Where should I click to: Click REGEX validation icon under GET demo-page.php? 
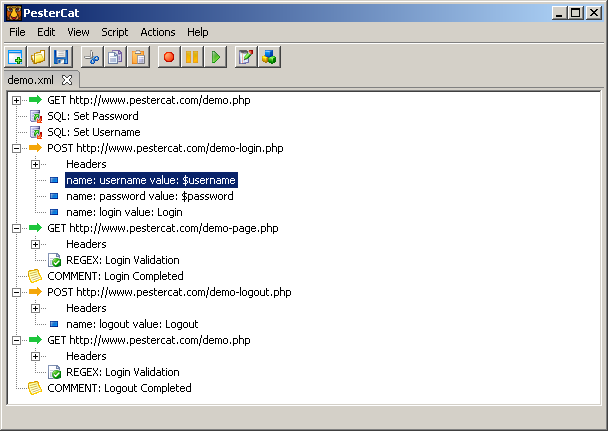55,260
